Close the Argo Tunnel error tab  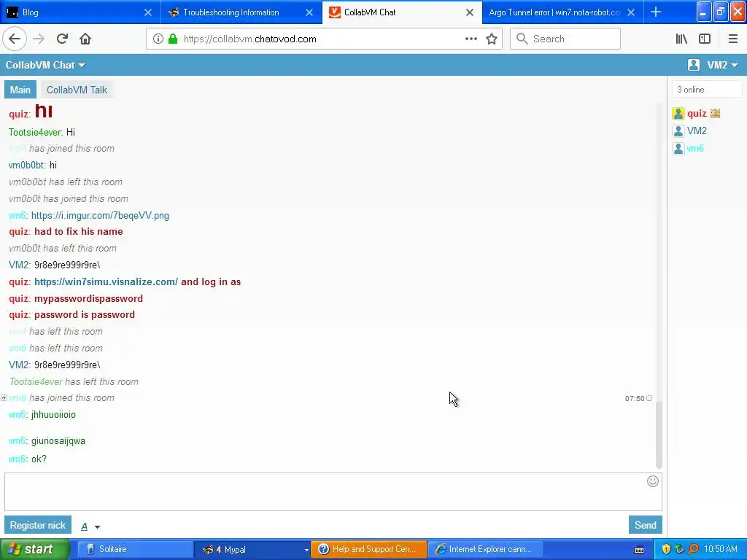point(631,12)
